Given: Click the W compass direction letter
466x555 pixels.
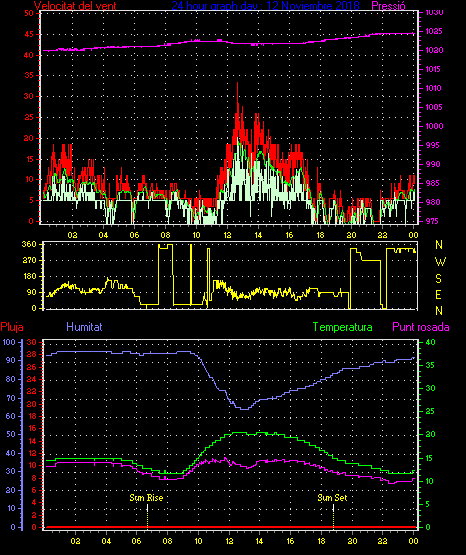Looking at the screenshot, I should tap(440, 262).
